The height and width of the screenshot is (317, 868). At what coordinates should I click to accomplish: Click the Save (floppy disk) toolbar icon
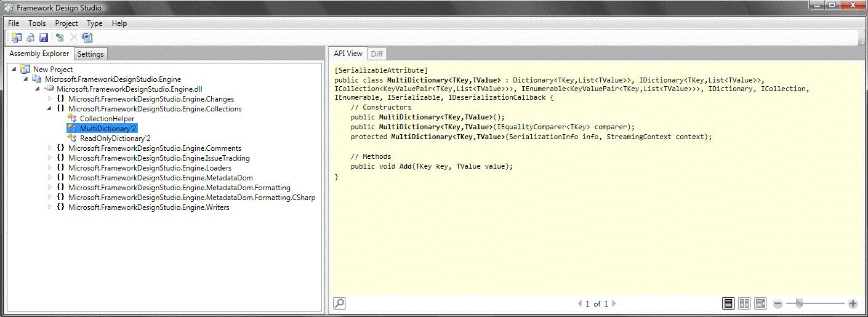[x=44, y=38]
